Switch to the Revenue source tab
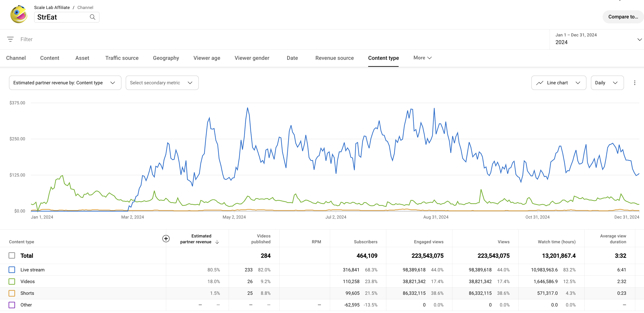Screen dimensions: 644x313 334,58
